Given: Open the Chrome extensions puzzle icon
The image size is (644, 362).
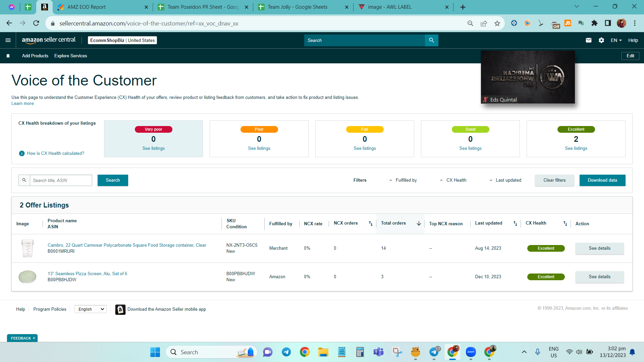Looking at the screenshot, I should tap(594, 23).
